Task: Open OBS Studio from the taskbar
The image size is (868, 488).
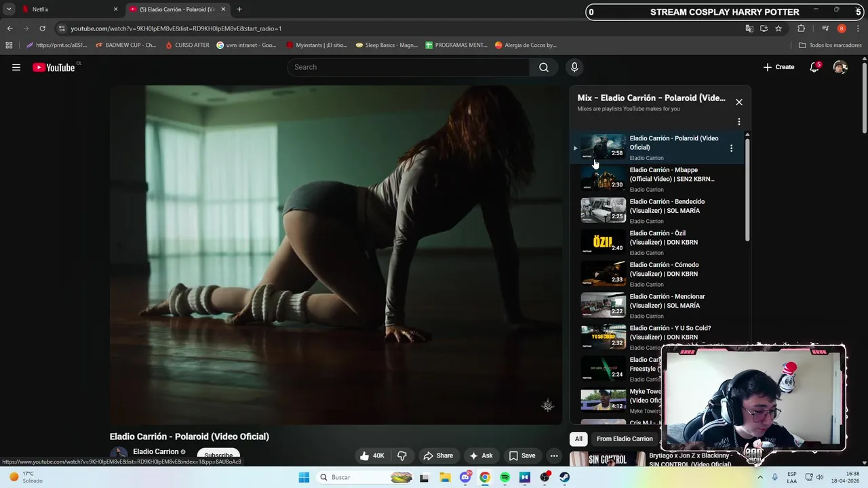Action: pos(545,477)
